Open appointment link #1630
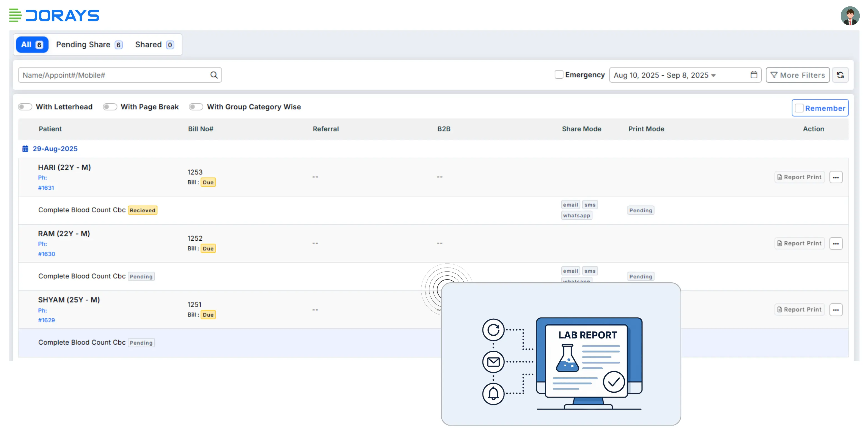This screenshot has width=868, height=434. click(x=46, y=254)
